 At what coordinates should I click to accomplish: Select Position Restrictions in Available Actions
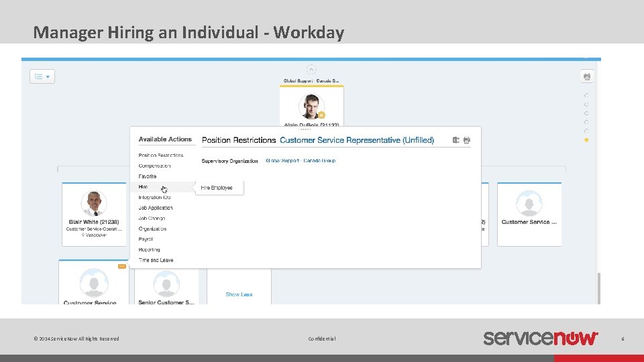pyautogui.click(x=161, y=155)
